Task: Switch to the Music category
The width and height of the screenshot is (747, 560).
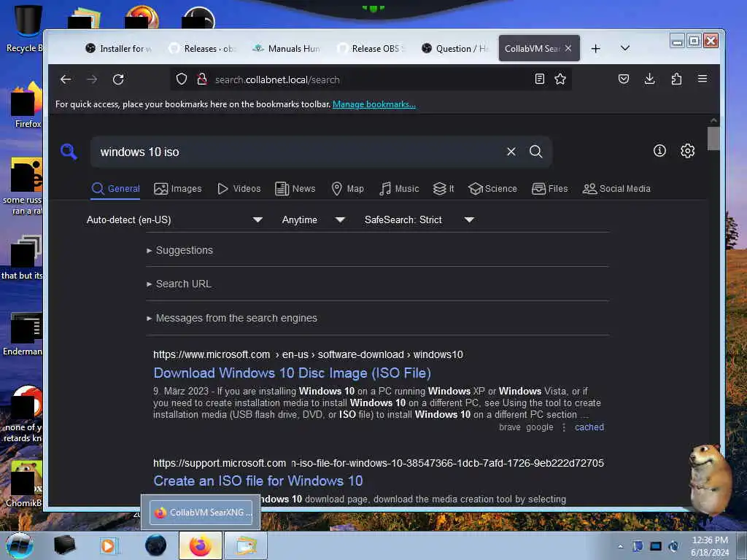Action: point(399,189)
